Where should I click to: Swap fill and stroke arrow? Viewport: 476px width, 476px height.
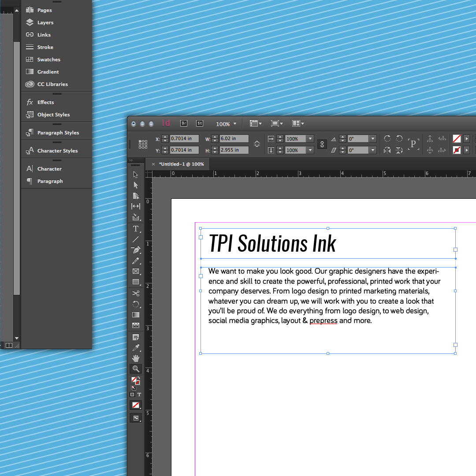(x=139, y=377)
